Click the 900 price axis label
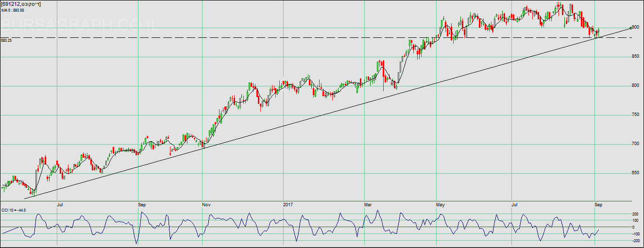The width and height of the screenshot is (644, 248). click(636, 27)
